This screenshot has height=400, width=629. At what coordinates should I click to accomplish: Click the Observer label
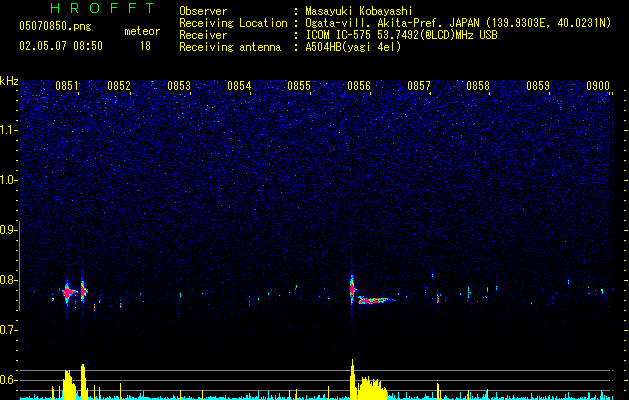[x=203, y=11]
